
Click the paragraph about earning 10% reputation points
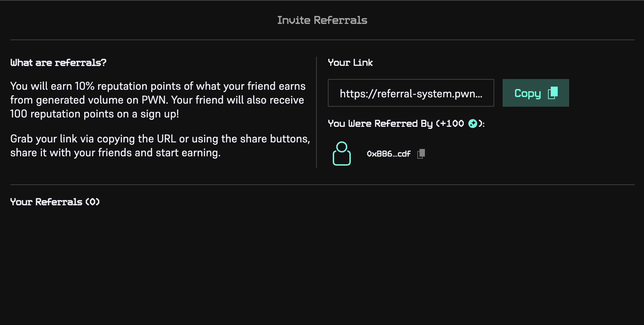(x=158, y=100)
